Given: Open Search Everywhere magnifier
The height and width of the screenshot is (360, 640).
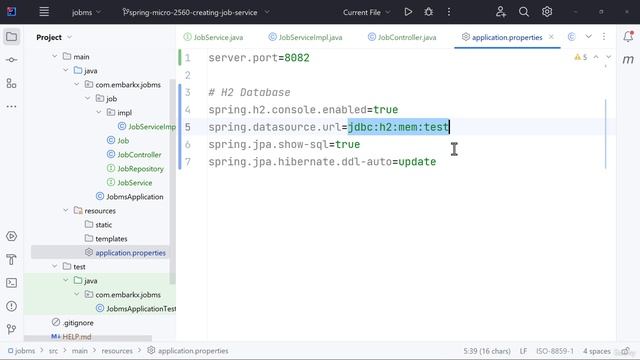Looking at the screenshot, I should (x=524, y=12).
